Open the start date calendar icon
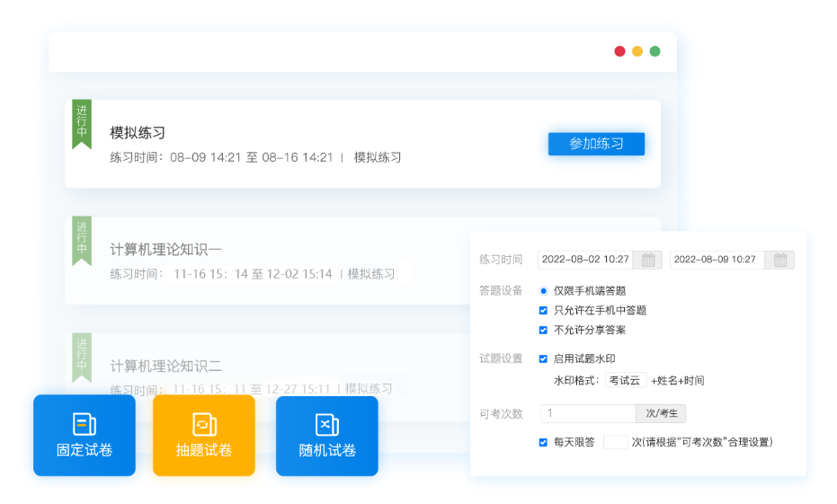The image size is (837, 504). coord(648,260)
